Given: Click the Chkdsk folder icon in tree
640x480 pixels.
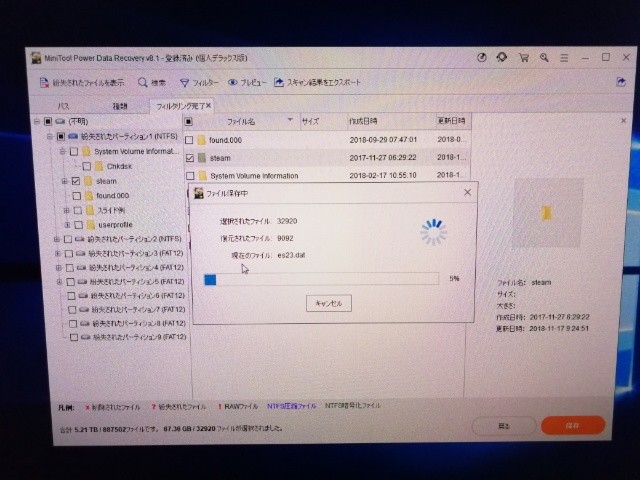Looking at the screenshot, I should tap(99, 166).
